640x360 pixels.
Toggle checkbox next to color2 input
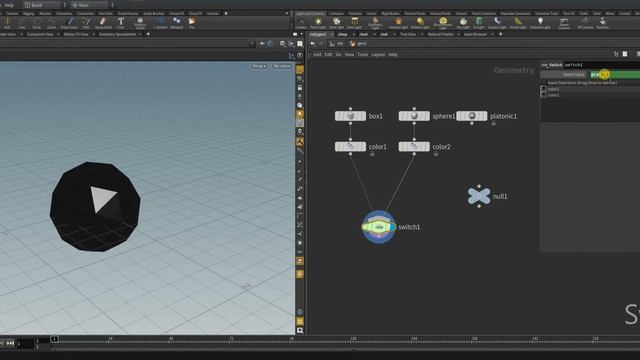(x=543, y=95)
